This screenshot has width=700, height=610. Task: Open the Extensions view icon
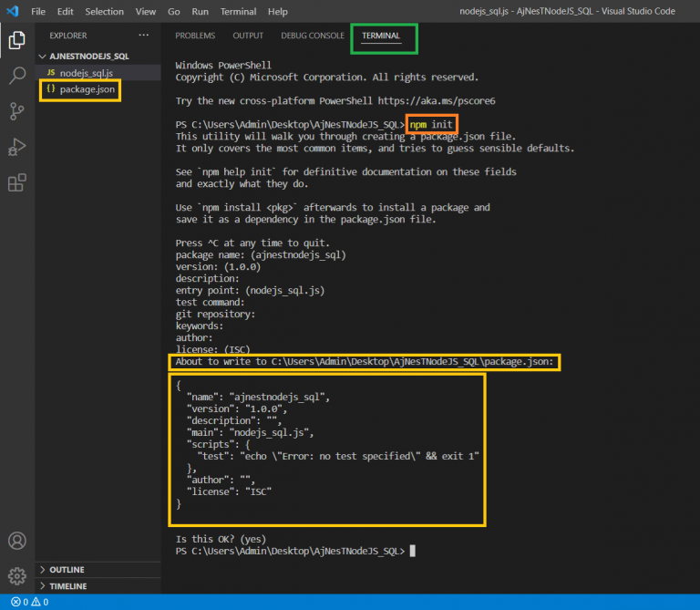16,183
